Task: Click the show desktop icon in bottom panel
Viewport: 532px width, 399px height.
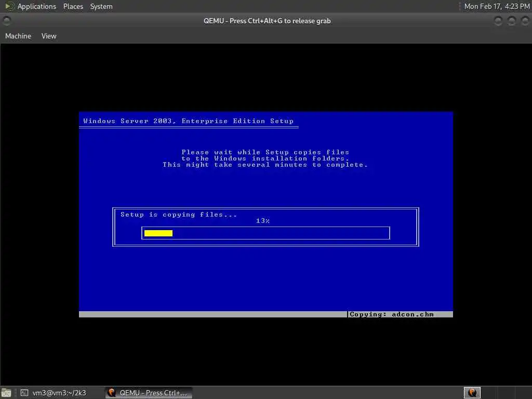Action: click(x=6, y=393)
